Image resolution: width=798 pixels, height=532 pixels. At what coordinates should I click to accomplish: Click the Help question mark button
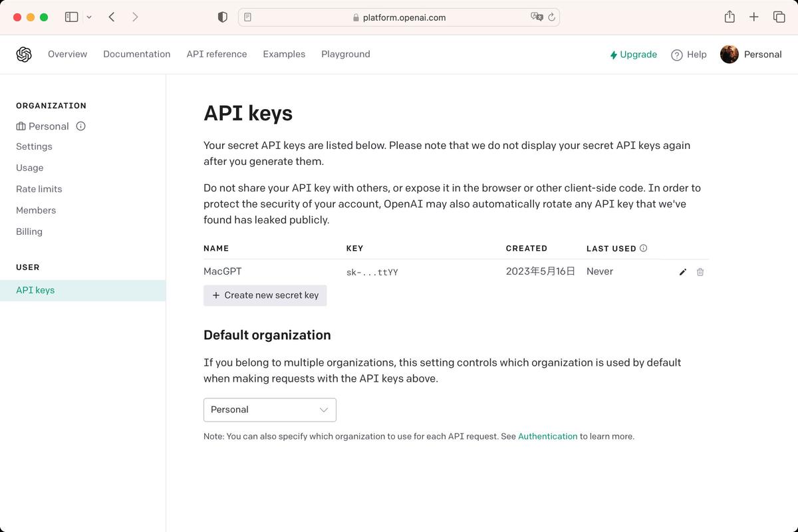coord(689,55)
